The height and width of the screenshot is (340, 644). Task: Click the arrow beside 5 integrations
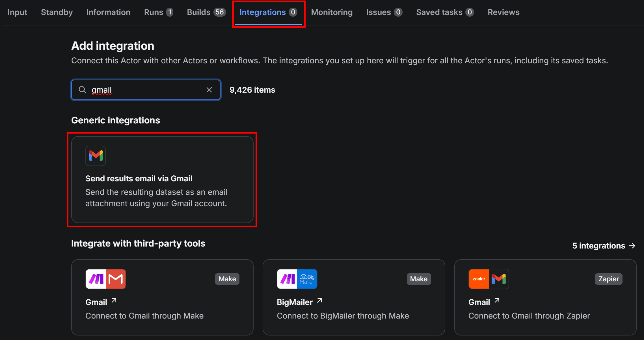[x=632, y=246]
